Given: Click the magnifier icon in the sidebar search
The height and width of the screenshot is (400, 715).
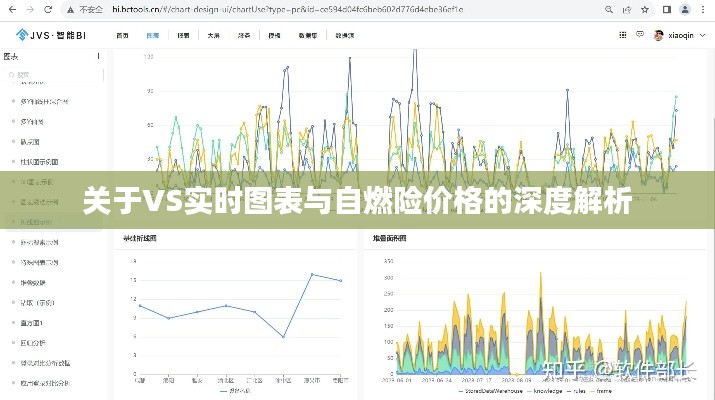Looking at the screenshot, I should 11,75.
